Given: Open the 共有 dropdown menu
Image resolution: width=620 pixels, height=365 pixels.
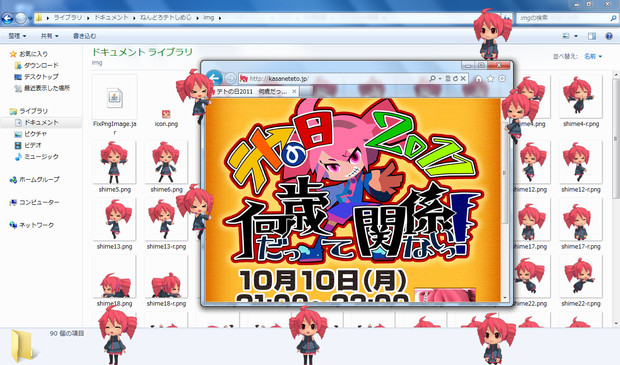Looking at the screenshot, I should coord(49,36).
